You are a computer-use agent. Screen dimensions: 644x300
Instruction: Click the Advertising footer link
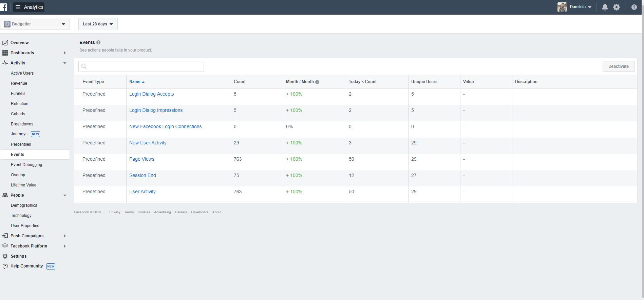click(163, 212)
